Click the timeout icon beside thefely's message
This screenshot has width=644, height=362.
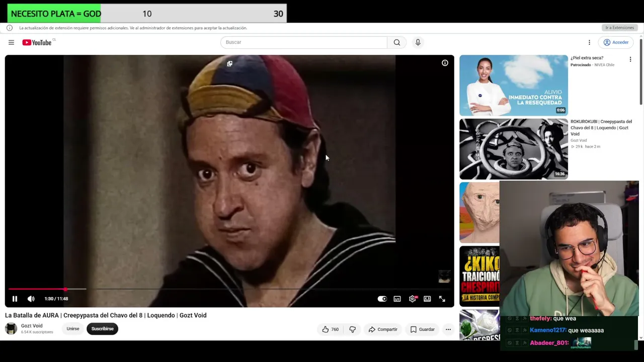pyautogui.click(x=517, y=319)
